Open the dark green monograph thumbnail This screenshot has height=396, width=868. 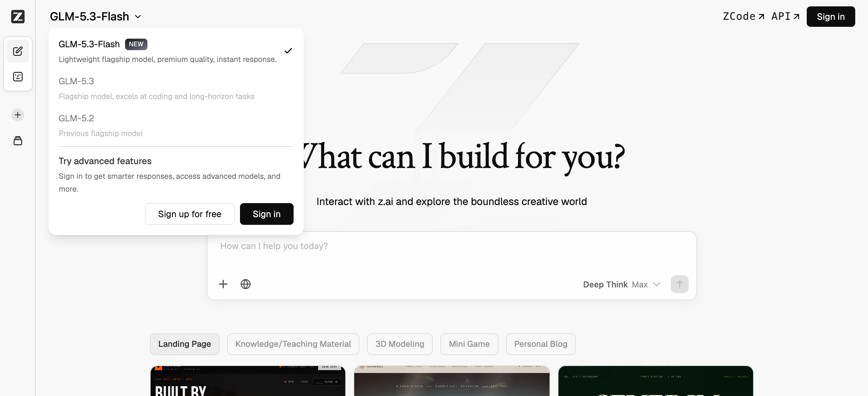click(655, 381)
